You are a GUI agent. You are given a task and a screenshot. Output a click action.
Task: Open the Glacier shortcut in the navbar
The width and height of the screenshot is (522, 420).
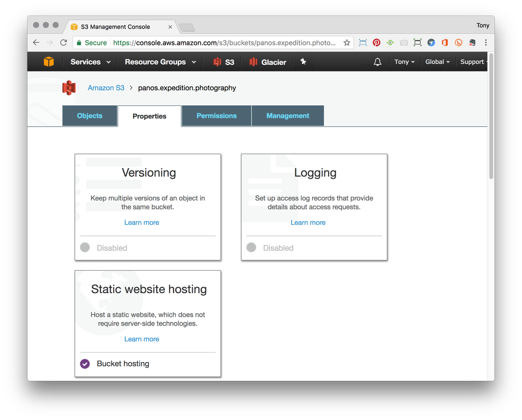point(268,62)
